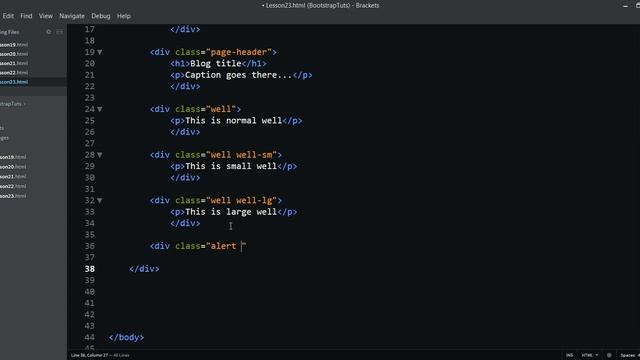Click the Lesson23.html window title

[320, 5]
